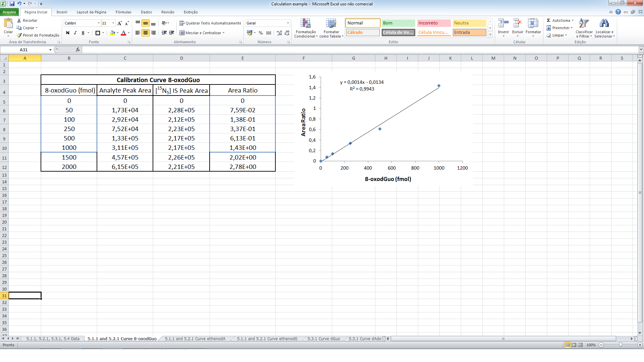Click the Format Painter brush icon
This screenshot has height=362, width=644.
[19, 35]
